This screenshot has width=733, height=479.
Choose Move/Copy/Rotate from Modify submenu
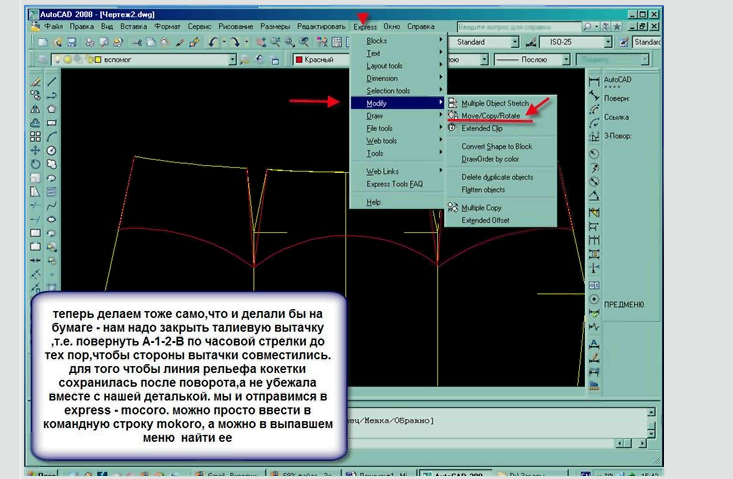(490, 116)
